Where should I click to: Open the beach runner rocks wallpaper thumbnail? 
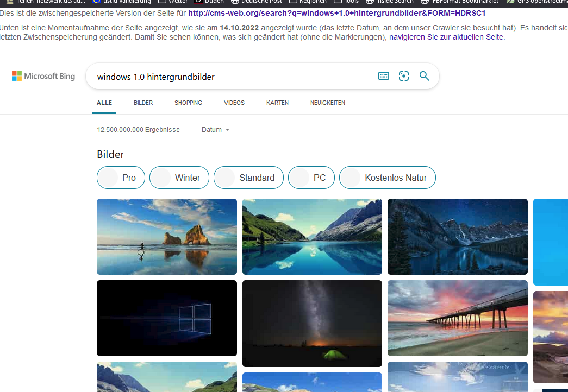tap(167, 236)
